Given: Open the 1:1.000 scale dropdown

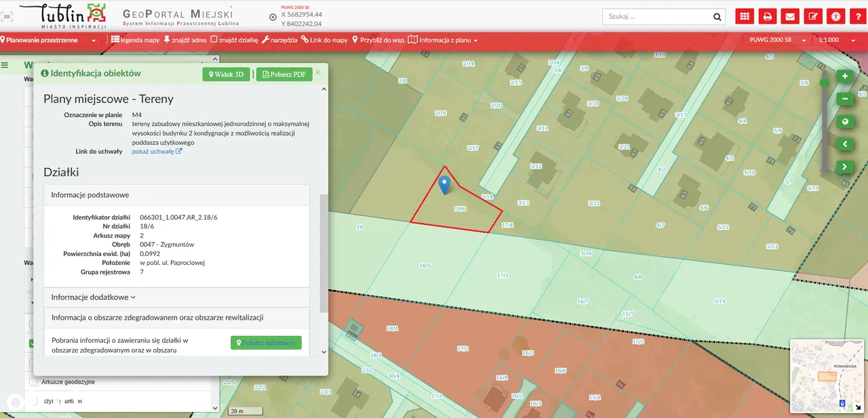Looking at the screenshot, I should coord(836,40).
